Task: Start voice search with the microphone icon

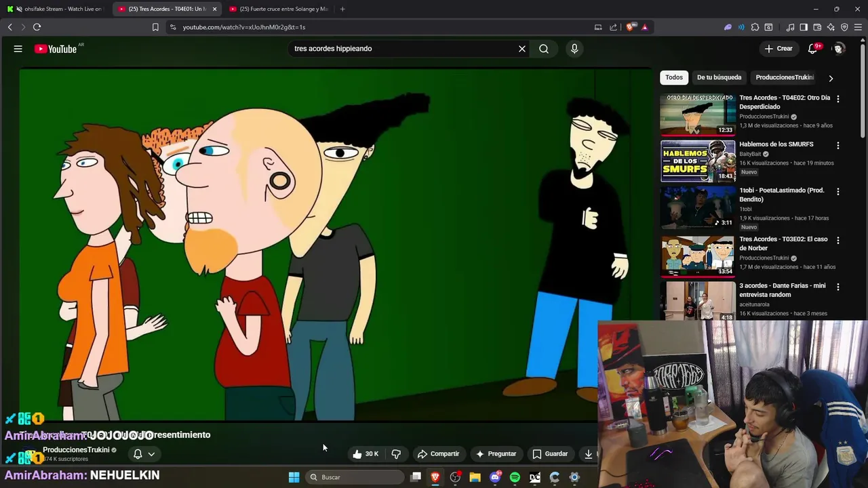Action: (x=574, y=49)
